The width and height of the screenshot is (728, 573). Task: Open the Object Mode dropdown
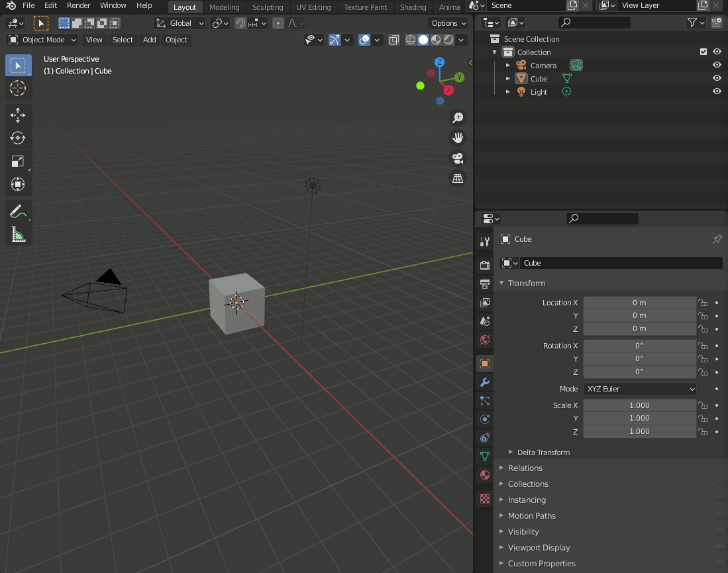(42, 40)
